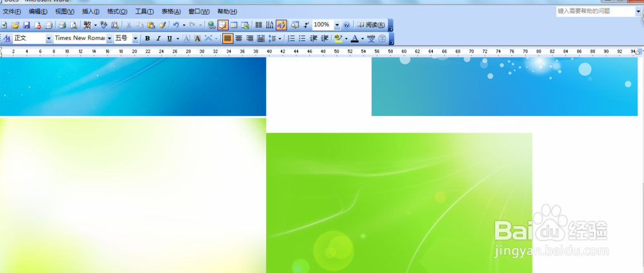Click the help question input field
644x273 pixels.
pyautogui.click(x=595, y=12)
